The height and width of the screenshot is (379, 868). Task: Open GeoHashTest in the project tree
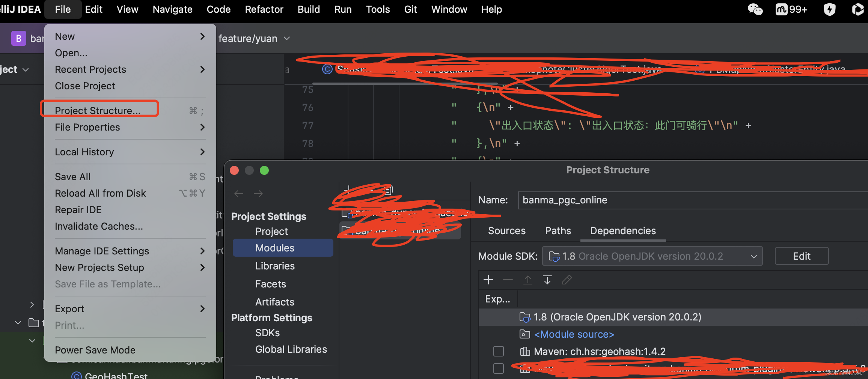(116, 375)
